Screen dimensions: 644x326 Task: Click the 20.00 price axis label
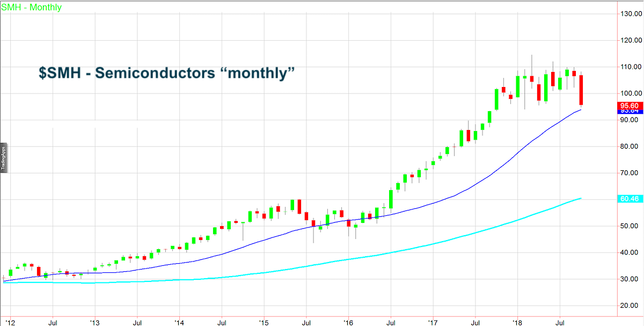pyautogui.click(x=631, y=306)
